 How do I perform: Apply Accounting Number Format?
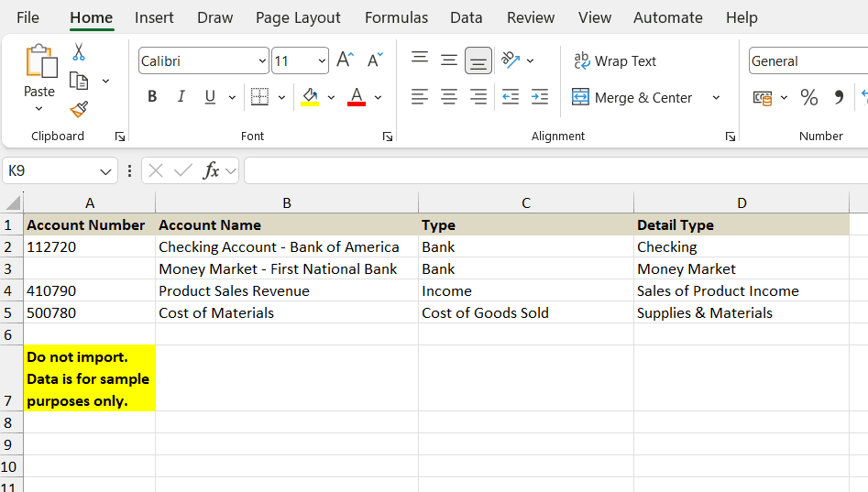[763, 98]
